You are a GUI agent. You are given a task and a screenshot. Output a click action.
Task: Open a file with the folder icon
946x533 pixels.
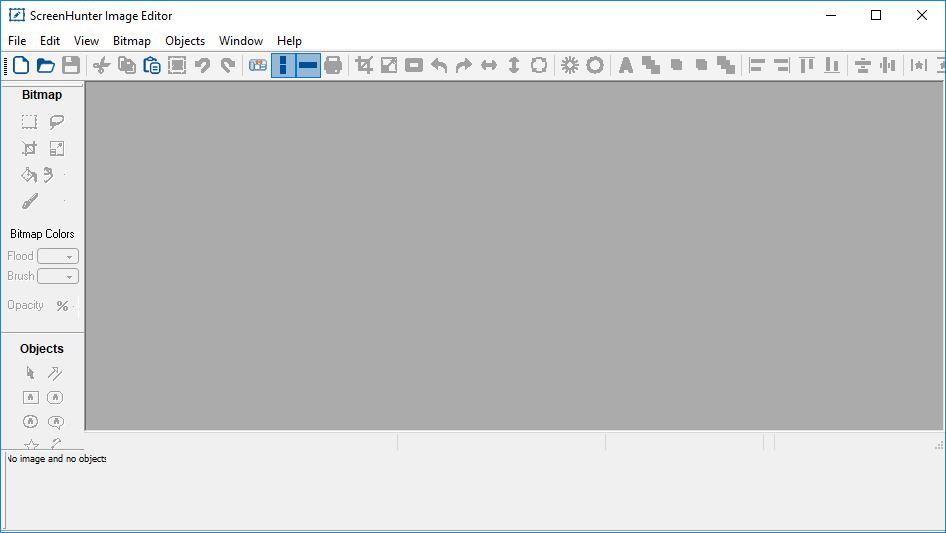click(46, 66)
